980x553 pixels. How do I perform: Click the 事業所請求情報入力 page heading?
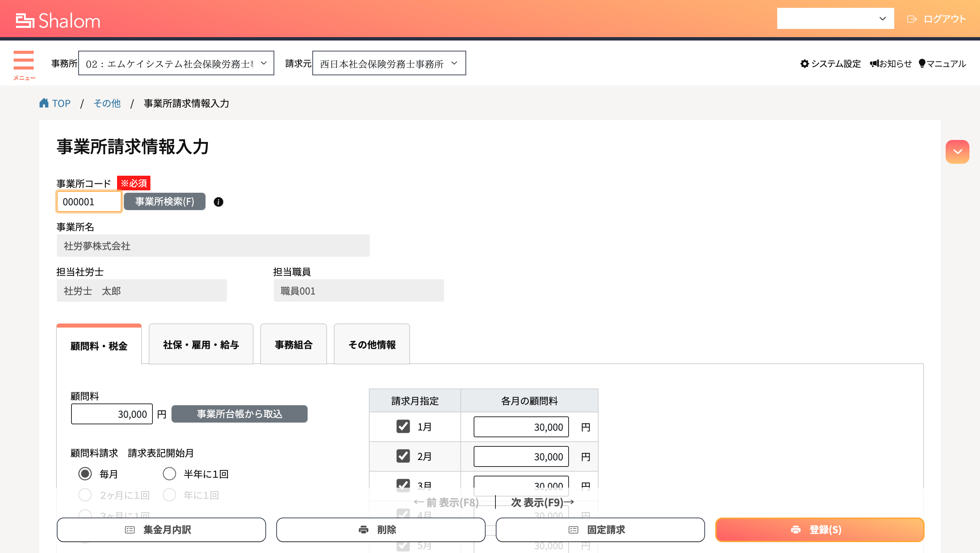click(x=133, y=146)
